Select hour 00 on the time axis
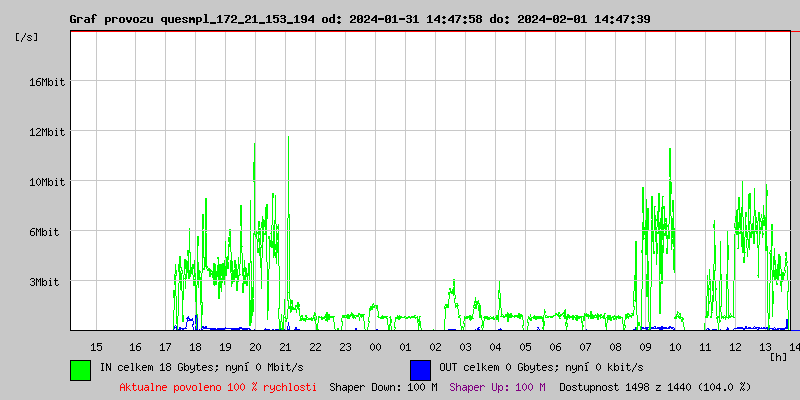The height and width of the screenshot is (400, 800). [x=375, y=346]
